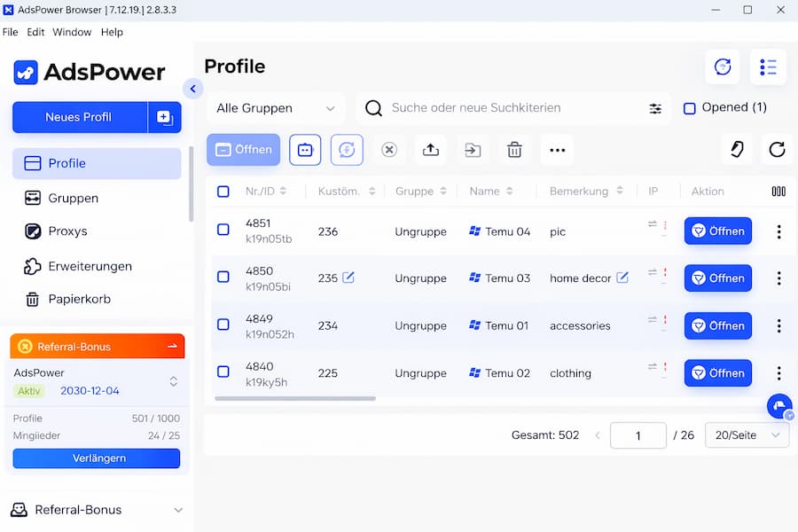This screenshot has width=798, height=532.
Task: Open the 20/Seite page size dropdown
Action: 747,435
